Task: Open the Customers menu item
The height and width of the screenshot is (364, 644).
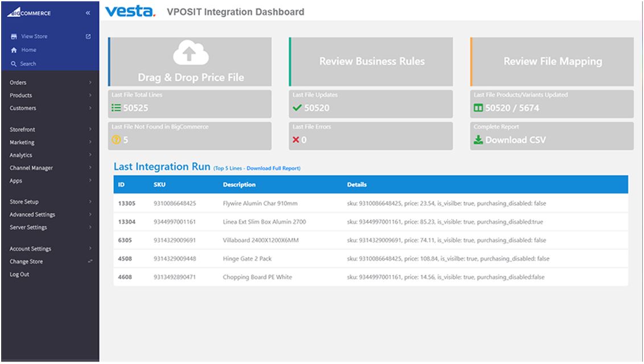Action: (x=23, y=108)
